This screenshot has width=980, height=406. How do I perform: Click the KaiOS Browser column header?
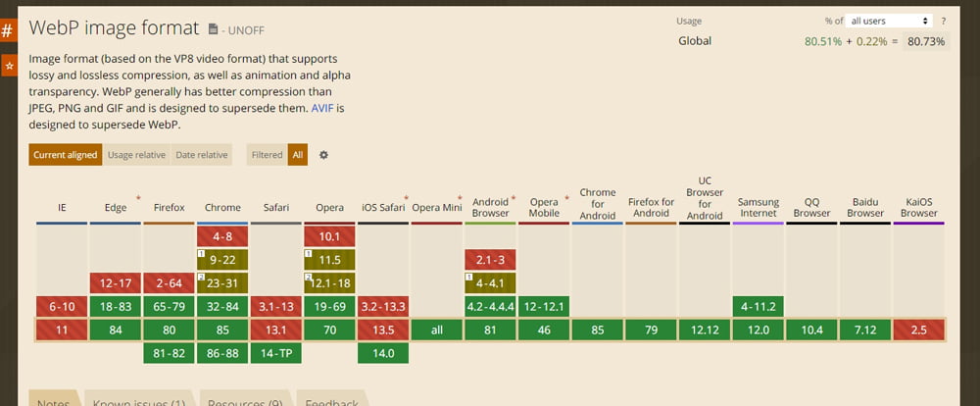click(919, 208)
